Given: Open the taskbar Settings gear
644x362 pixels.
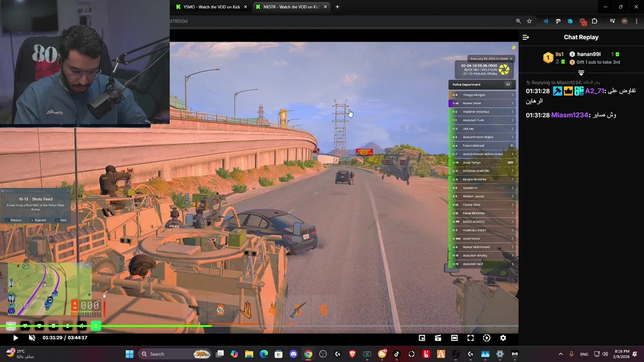Looking at the screenshot, I should (x=500, y=354).
